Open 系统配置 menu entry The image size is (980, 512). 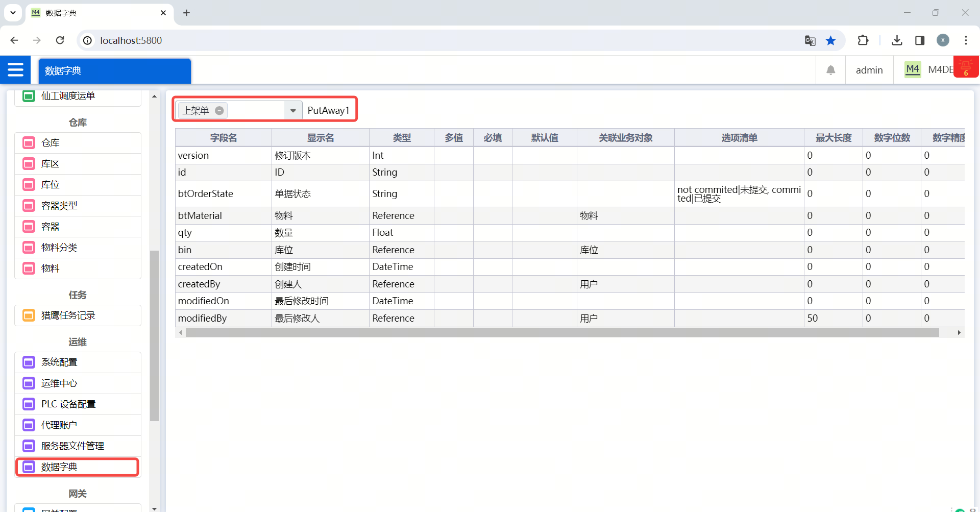pyautogui.click(x=78, y=362)
